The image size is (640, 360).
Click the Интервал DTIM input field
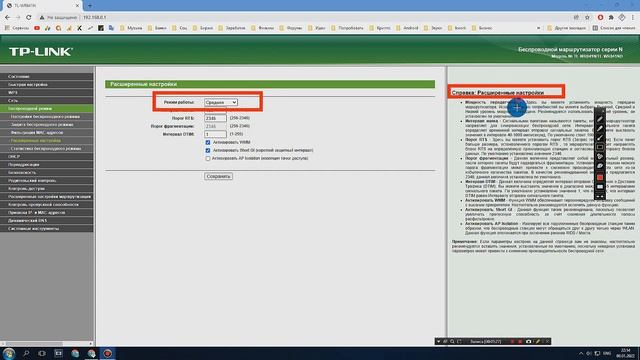pos(215,134)
